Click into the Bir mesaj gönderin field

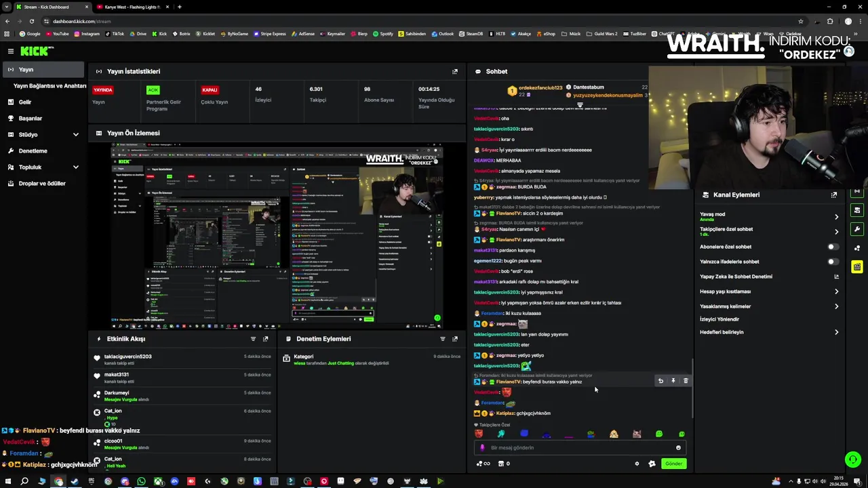[x=580, y=447]
